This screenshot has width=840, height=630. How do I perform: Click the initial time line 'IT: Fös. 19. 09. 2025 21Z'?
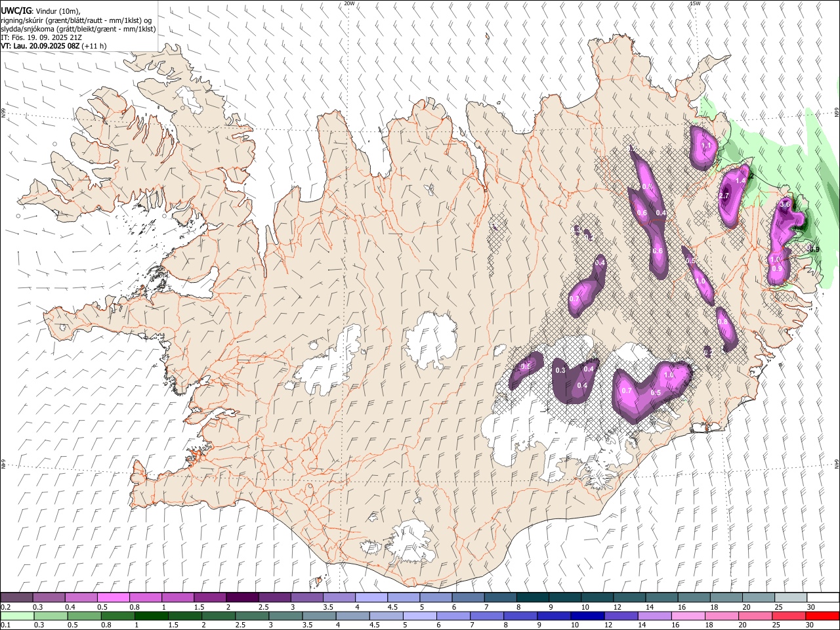tap(41, 37)
